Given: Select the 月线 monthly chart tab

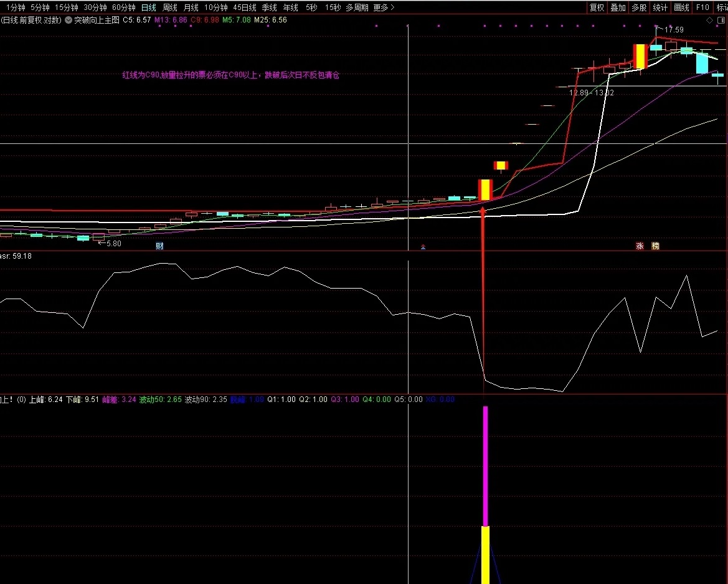Looking at the screenshot, I should click(x=191, y=7).
